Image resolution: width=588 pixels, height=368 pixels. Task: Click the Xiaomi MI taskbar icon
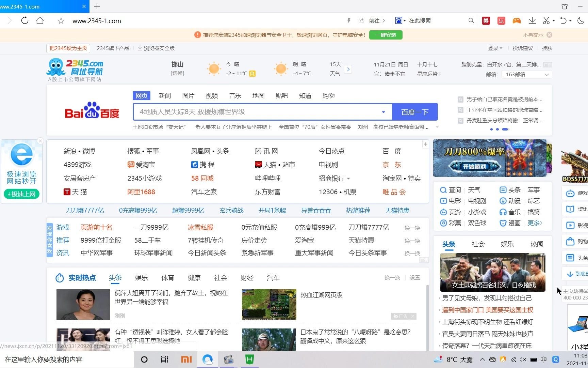[x=186, y=359]
